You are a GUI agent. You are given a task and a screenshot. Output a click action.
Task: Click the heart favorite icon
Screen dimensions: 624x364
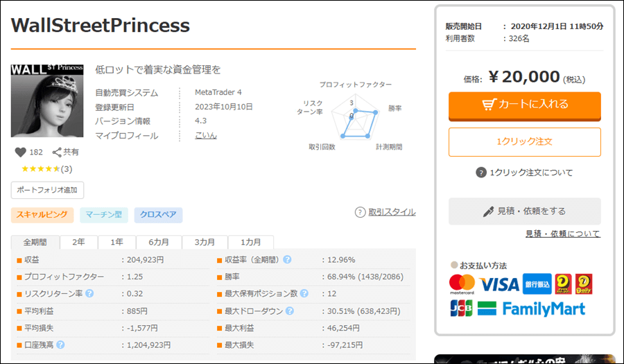click(20, 152)
